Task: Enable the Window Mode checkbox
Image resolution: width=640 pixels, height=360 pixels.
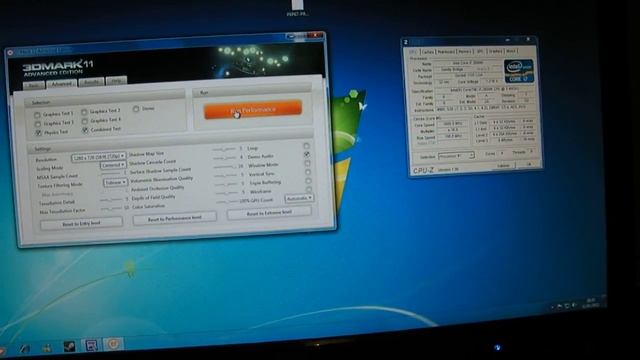Action: tap(307, 163)
